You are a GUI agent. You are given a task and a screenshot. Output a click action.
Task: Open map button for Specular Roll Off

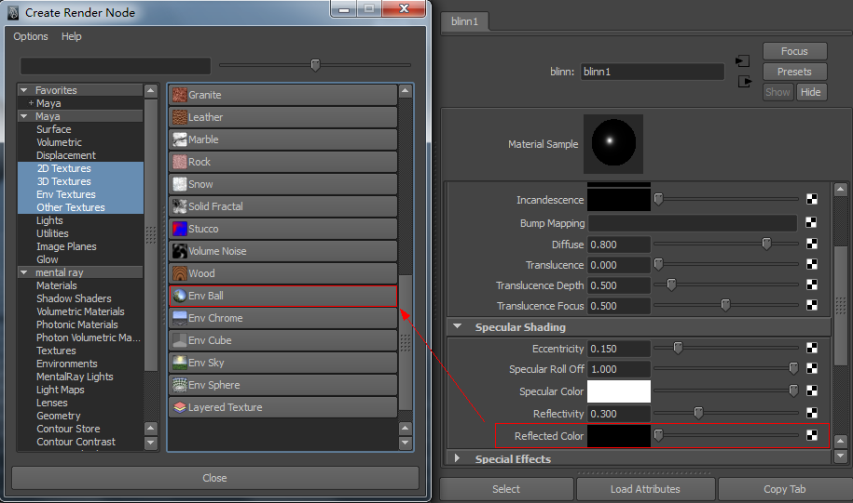coord(812,369)
